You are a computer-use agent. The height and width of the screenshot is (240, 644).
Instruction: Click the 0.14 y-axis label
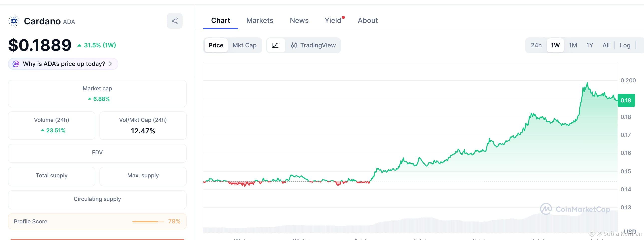coord(626,190)
